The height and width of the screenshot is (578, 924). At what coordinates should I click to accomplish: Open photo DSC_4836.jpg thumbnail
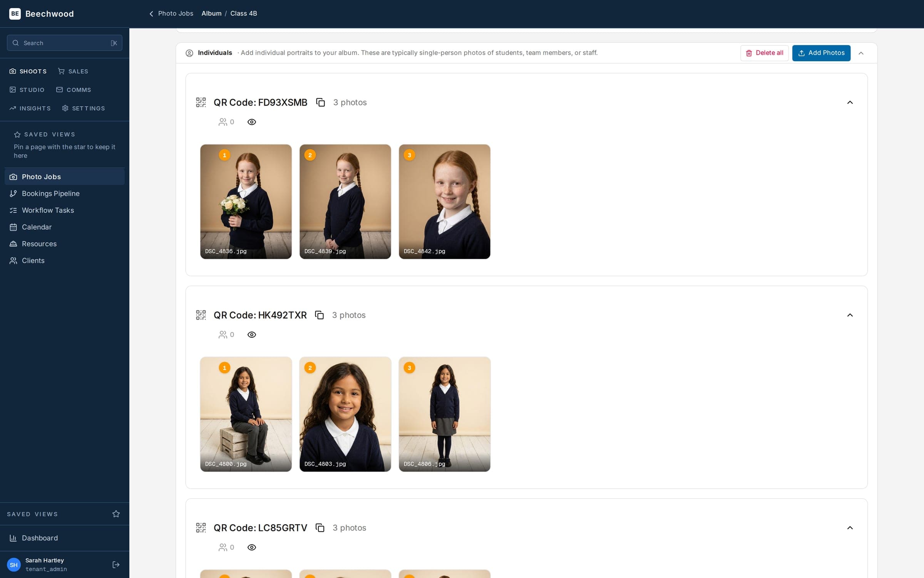246,202
